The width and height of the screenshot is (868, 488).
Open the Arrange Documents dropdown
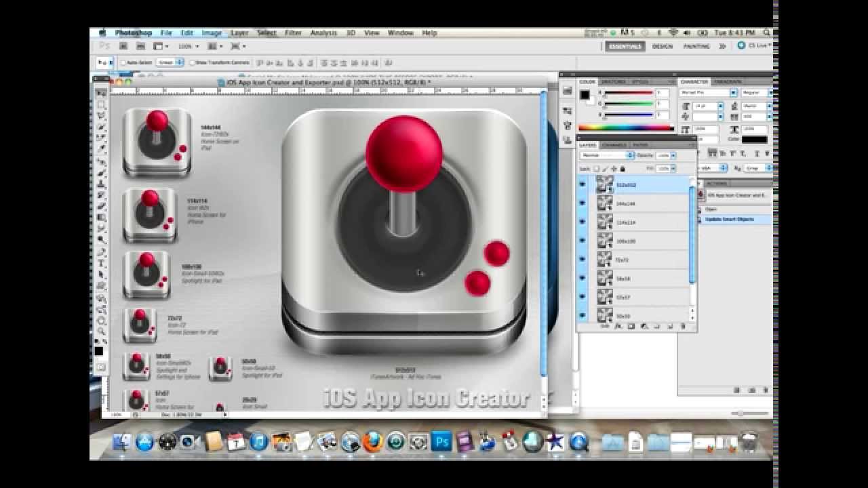(216, 46)
